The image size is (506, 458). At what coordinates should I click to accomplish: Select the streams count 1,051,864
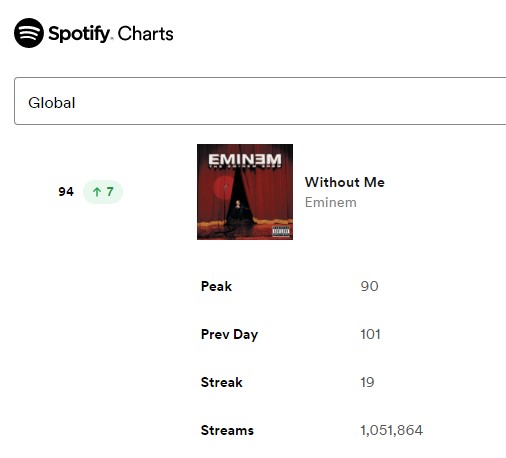(x=392, y=430)
